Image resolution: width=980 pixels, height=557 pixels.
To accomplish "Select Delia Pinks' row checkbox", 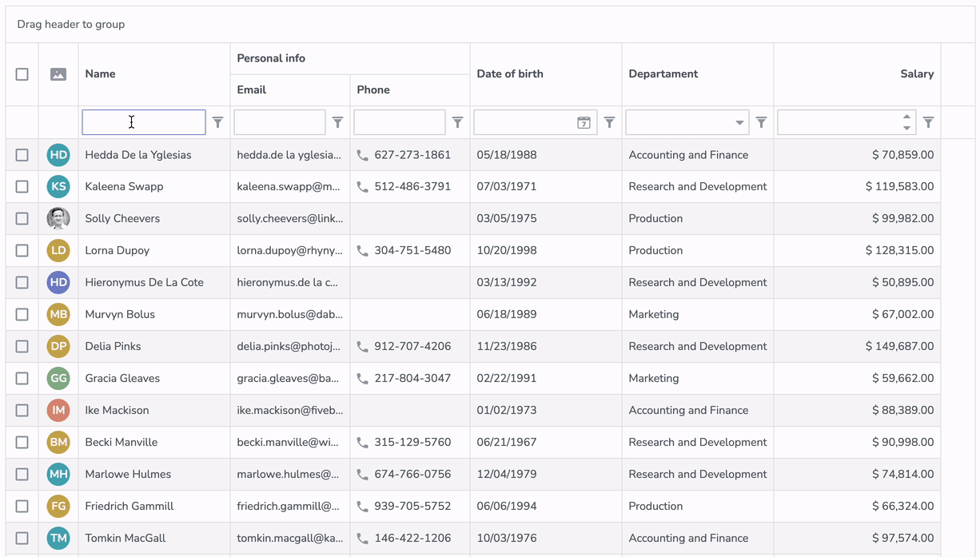I will 22,347.
